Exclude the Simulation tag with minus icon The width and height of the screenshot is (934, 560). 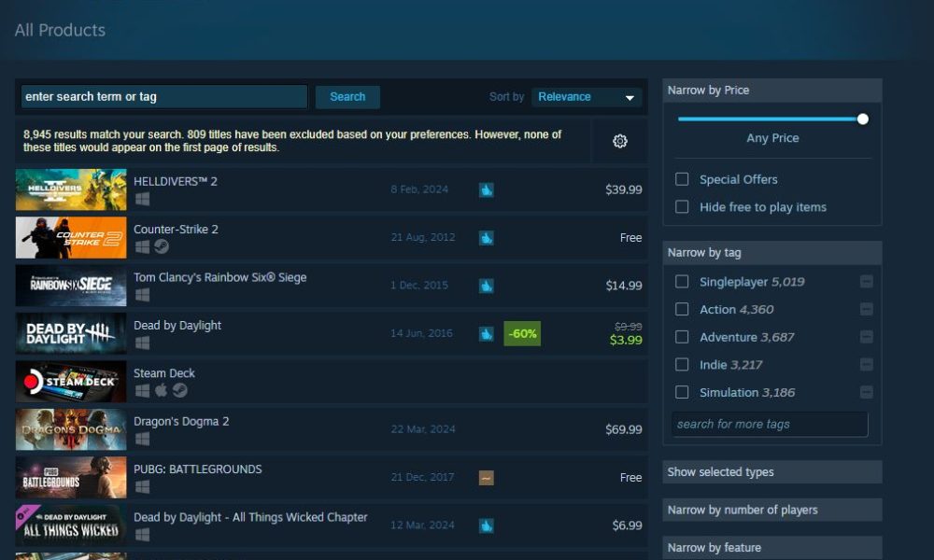tap(867, 392)
